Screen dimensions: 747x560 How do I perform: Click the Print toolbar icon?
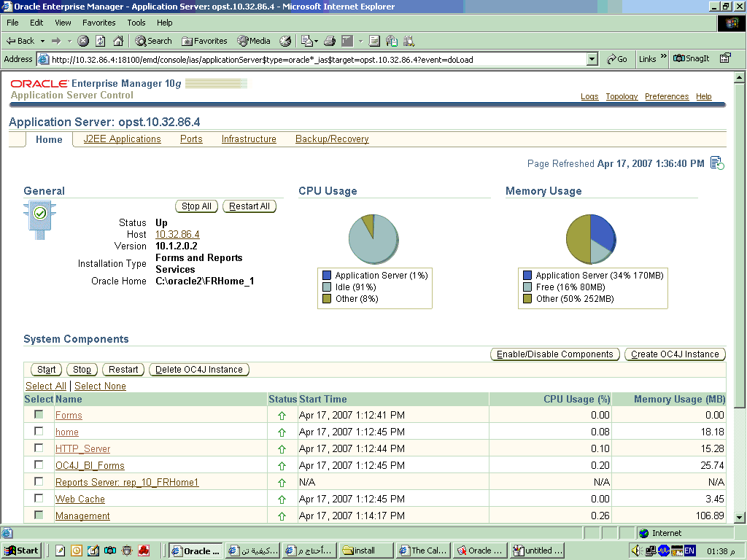330,41
